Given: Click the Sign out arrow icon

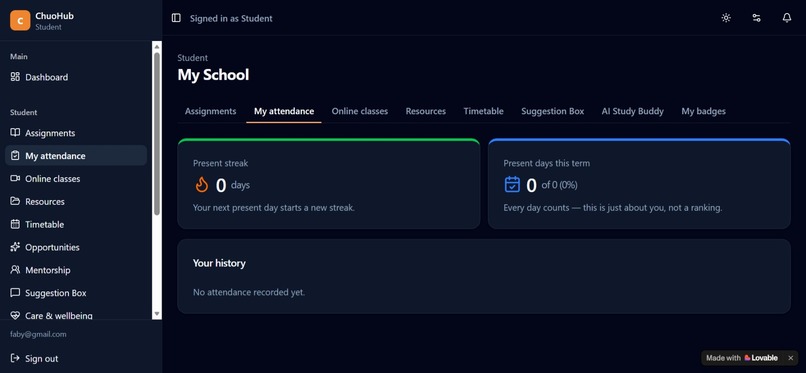Looking at the screenshot, I should (x=15, y=358).
